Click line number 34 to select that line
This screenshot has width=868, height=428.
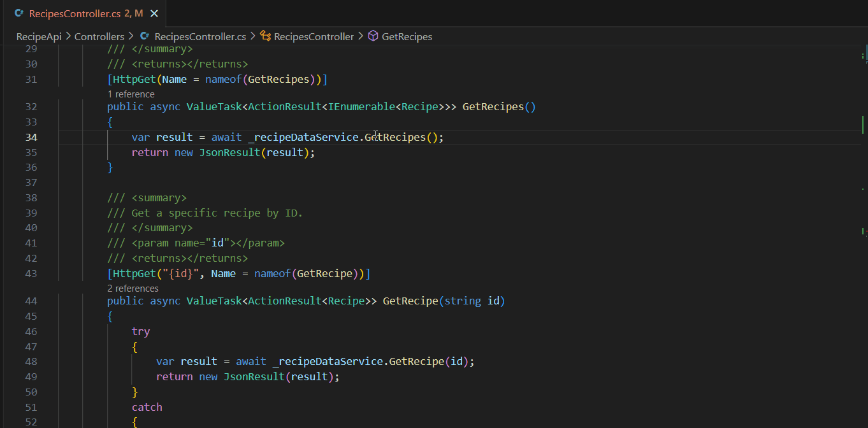coord(31,137)
